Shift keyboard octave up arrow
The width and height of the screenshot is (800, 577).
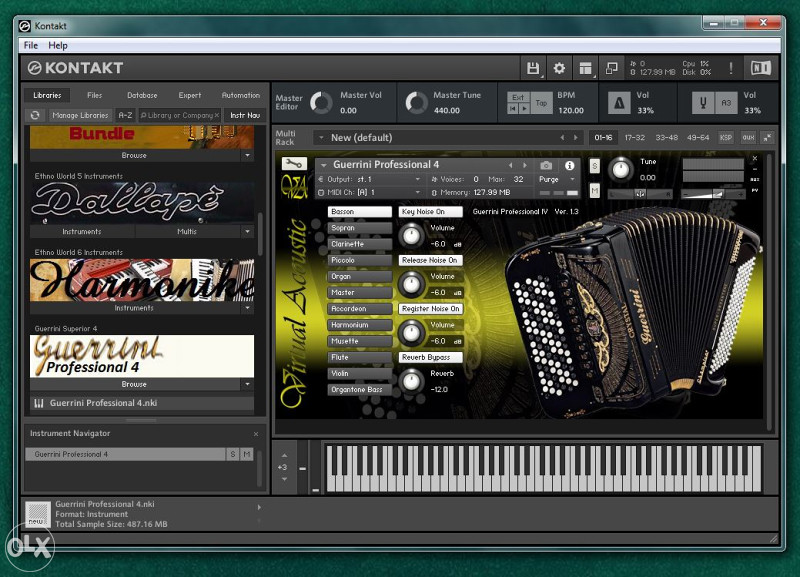(x=284, y=455)
